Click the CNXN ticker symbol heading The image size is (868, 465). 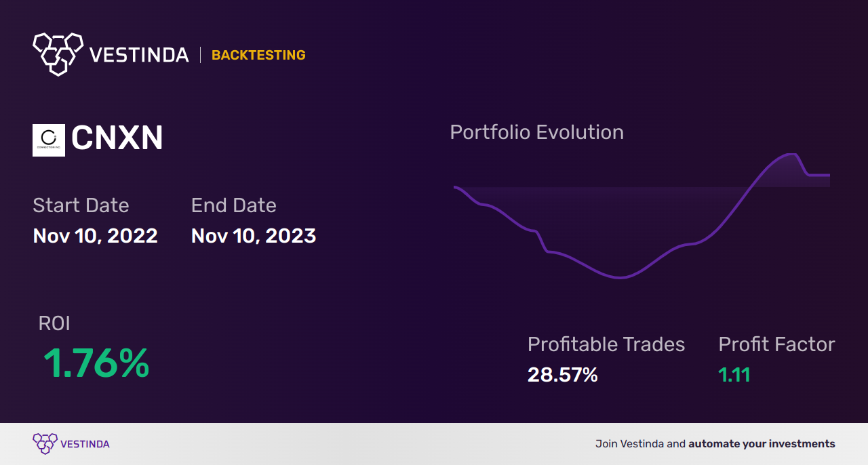coord(117,139)
